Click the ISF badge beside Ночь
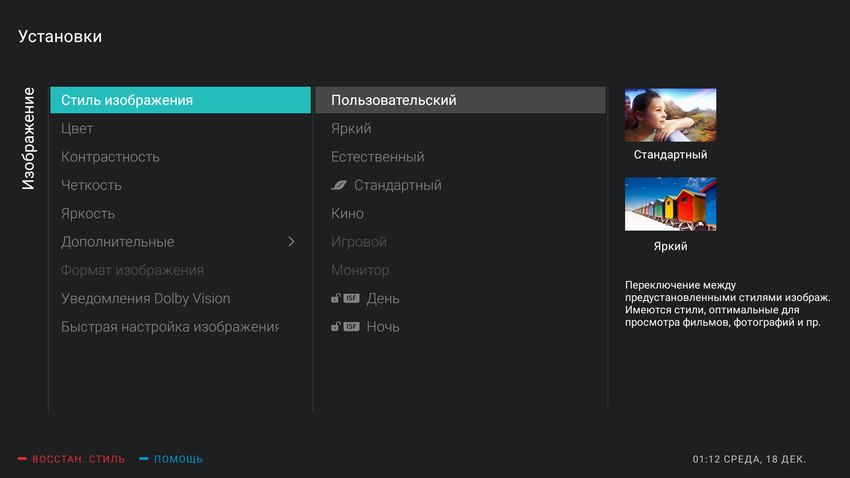The width and height of the screenshot is (850, 478). (x=351, y=327)
